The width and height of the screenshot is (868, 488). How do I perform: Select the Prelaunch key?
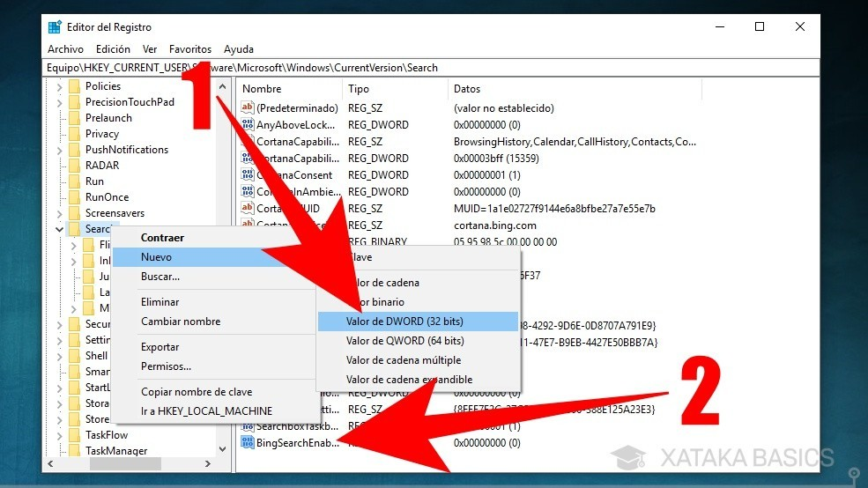coord(108,118)
